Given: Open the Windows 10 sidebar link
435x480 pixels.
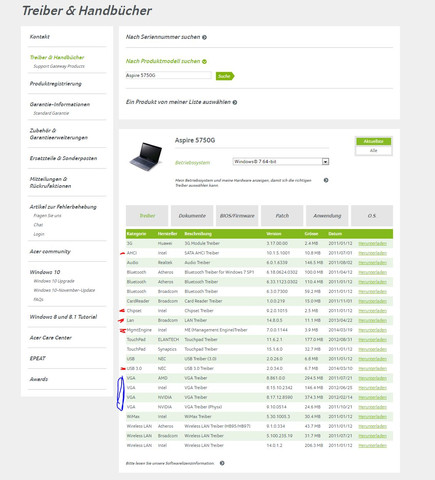Looking at the screenshot, I should click(45, 272).
